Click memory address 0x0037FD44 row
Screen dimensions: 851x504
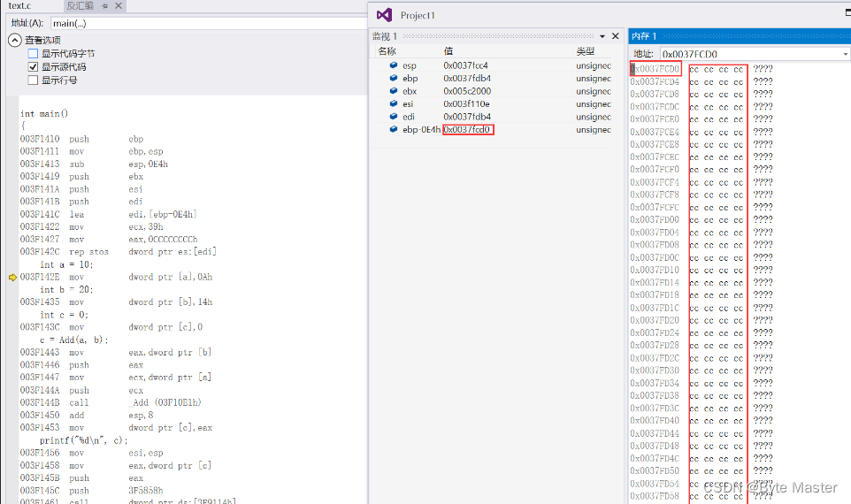pos(655,433)
